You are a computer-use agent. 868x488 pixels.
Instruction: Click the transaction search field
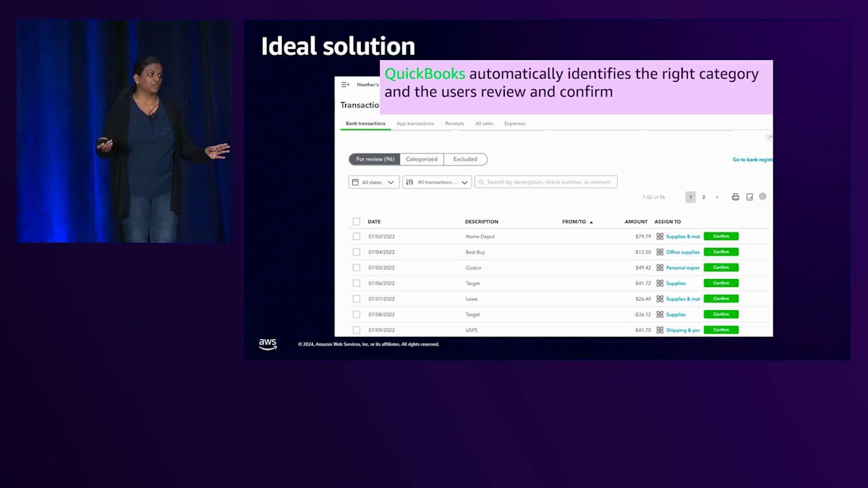pos(546,182)
